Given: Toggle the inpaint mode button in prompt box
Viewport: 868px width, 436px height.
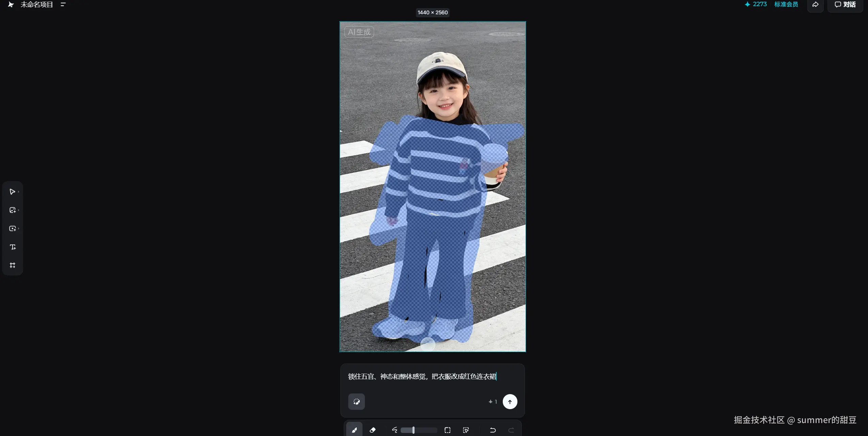Looking at the screenshot, I should pyautogui.click(x=356, y=402).
